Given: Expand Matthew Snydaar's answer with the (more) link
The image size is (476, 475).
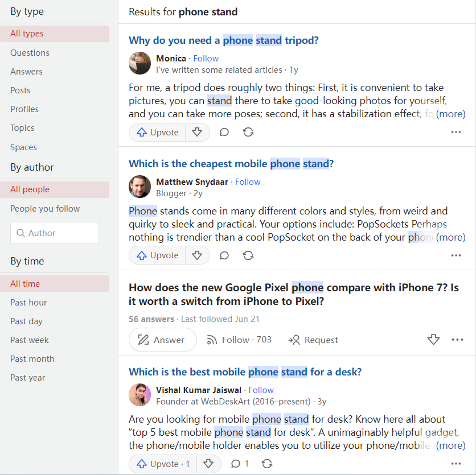Looking at the screenshot, I should pos(450,237).
